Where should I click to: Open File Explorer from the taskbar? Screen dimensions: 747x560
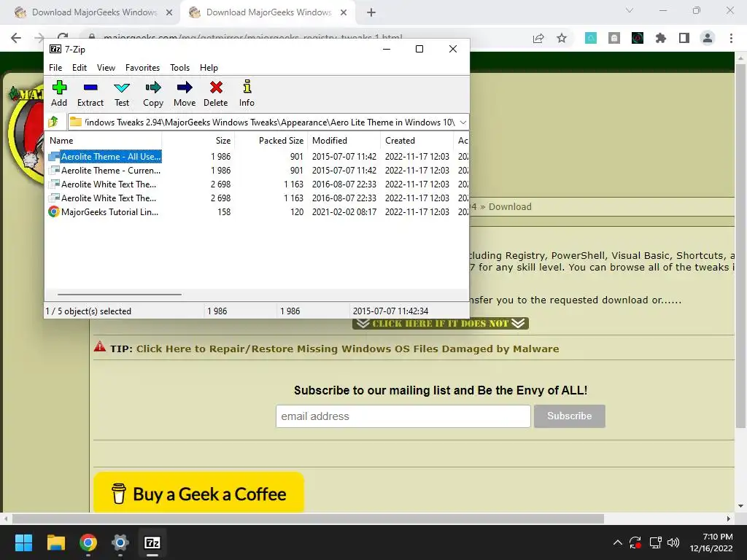tap(55, 542)
